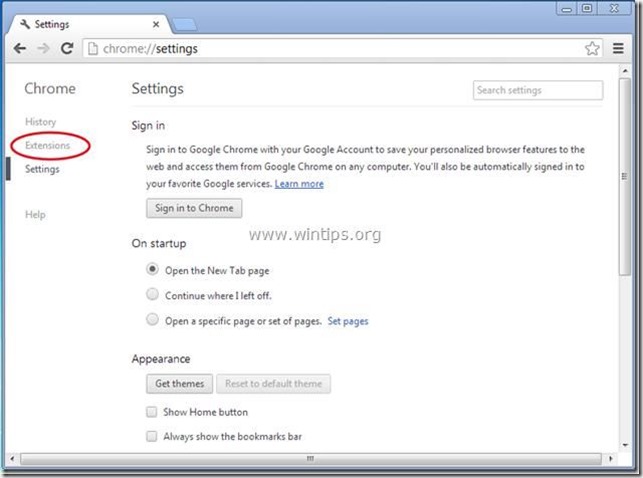Select the Settings tab title
The height and width of the screenshot is (478, 643).
(x=52, y=25)
